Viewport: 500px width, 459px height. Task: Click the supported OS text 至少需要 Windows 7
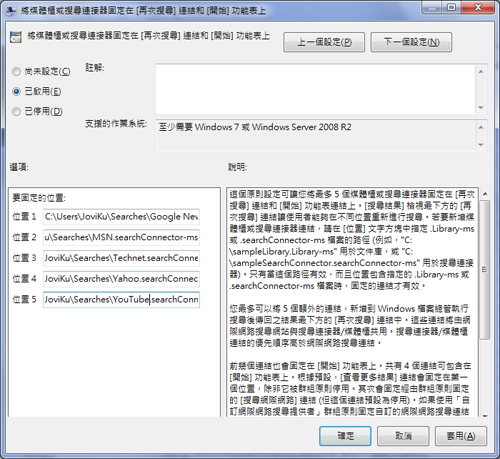255,127
